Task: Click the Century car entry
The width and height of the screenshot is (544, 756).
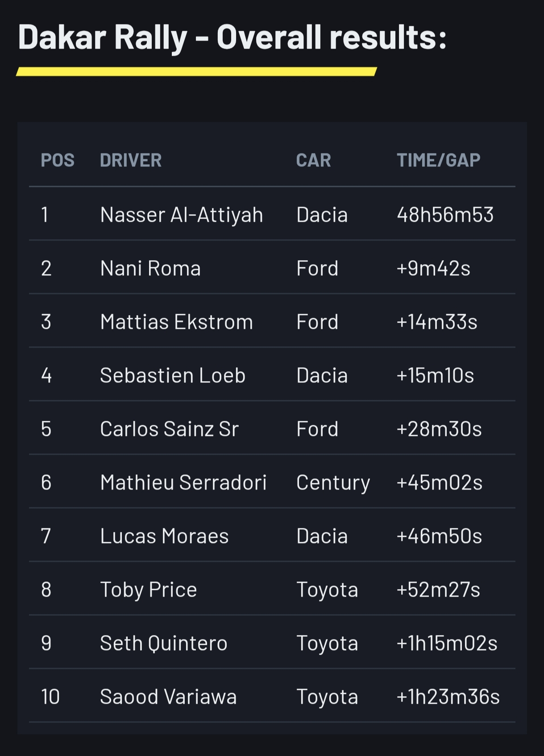Action: (333, 483)
